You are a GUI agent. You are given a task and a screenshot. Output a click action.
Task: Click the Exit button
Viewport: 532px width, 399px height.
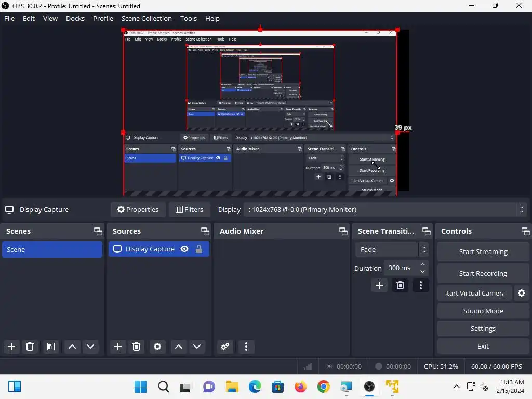pyautogui.click(x=483, y=346)
